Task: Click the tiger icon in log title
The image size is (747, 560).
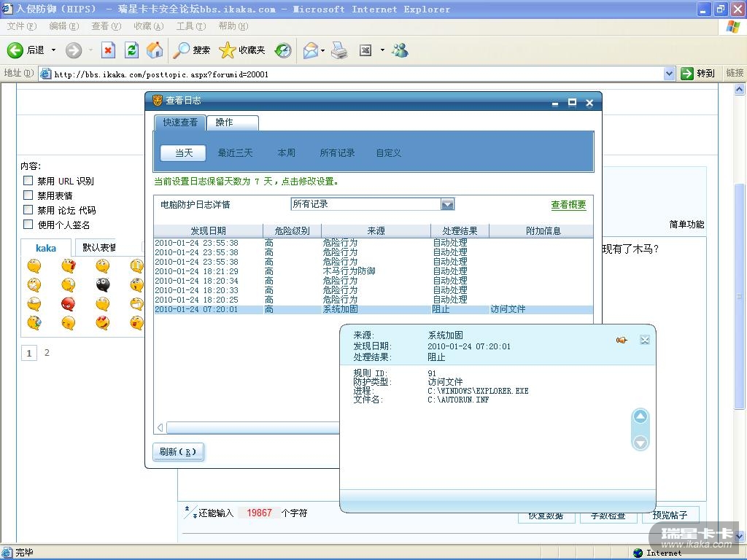Action: (158, 101)
